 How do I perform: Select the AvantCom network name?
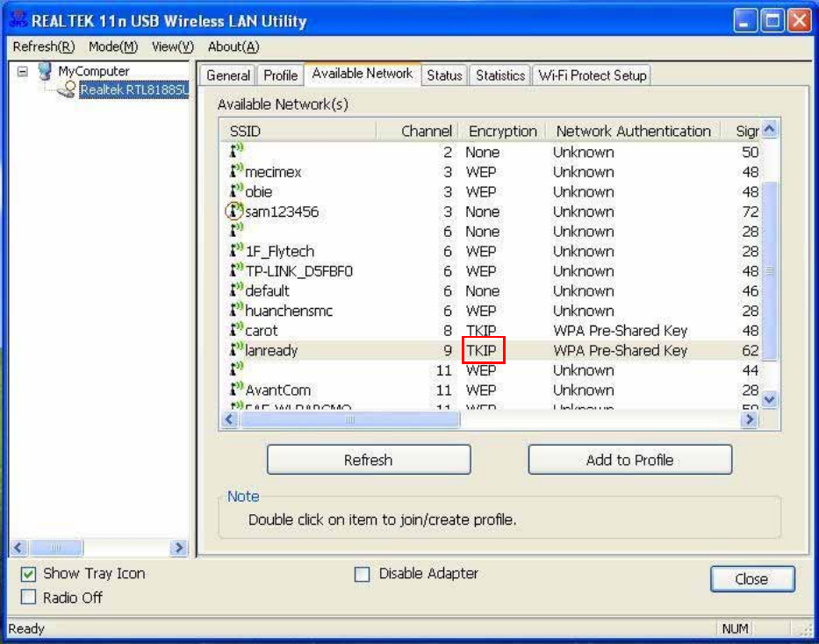(x=278, y=390)
